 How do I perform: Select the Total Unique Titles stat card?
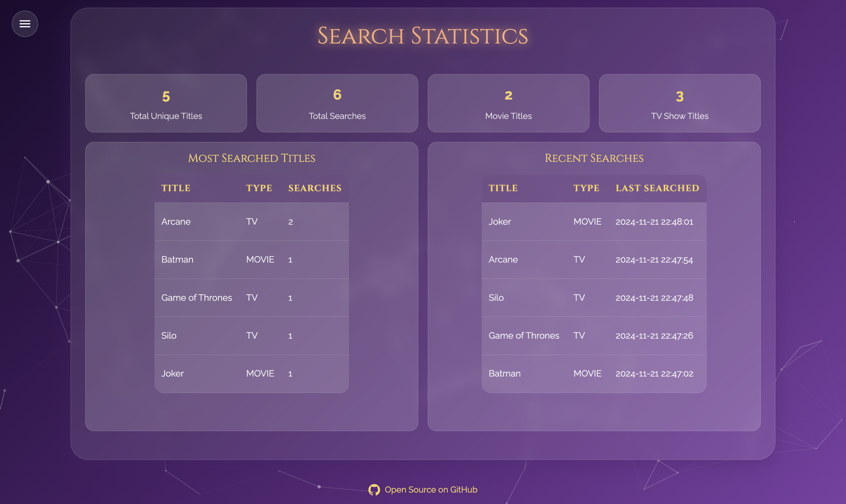tap(166, 103)
